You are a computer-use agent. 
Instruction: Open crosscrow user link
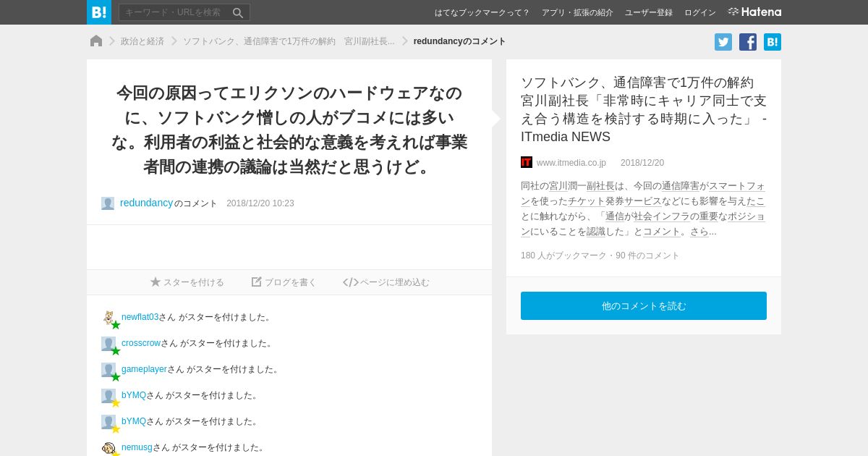click(x=141, y=343)
